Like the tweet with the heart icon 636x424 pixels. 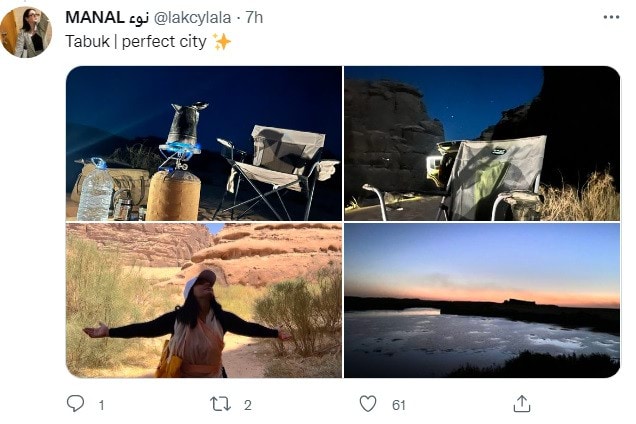tap(368, 404)
